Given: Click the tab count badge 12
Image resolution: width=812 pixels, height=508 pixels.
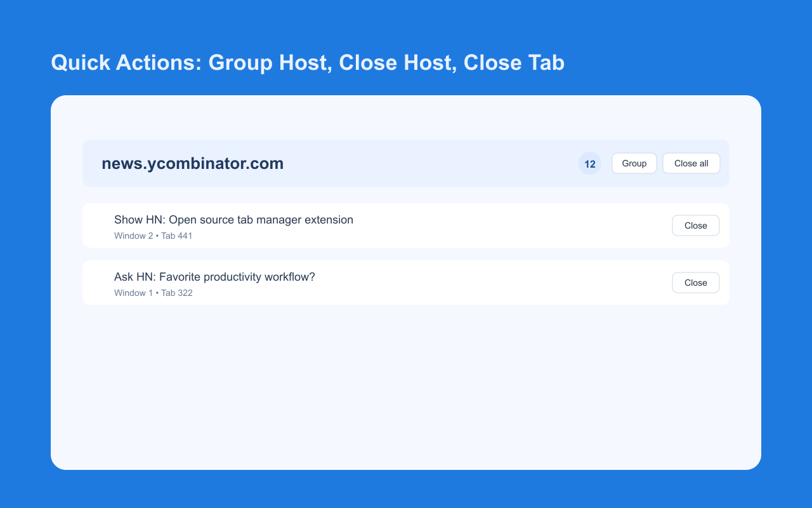Looking at the screenshot, I should tap(589, 164).
